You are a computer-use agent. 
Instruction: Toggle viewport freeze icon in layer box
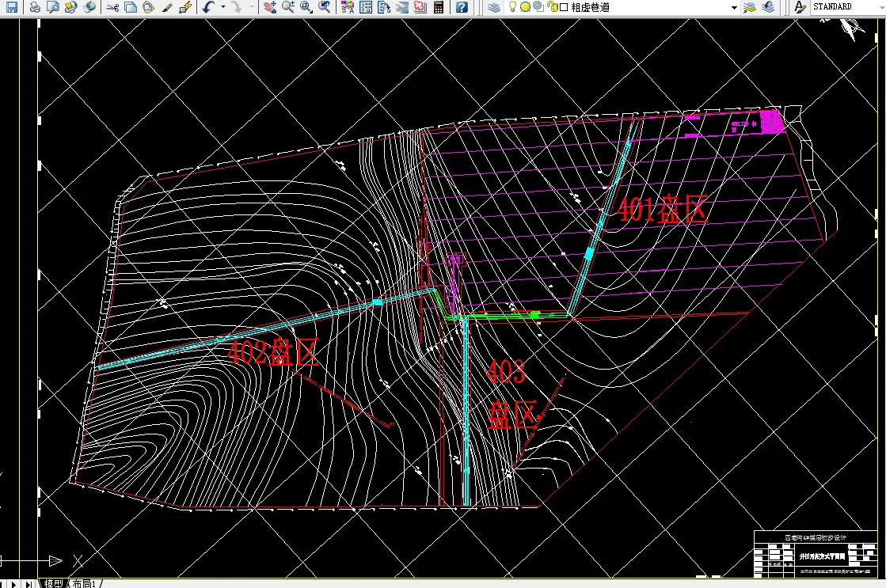point(538,7)
